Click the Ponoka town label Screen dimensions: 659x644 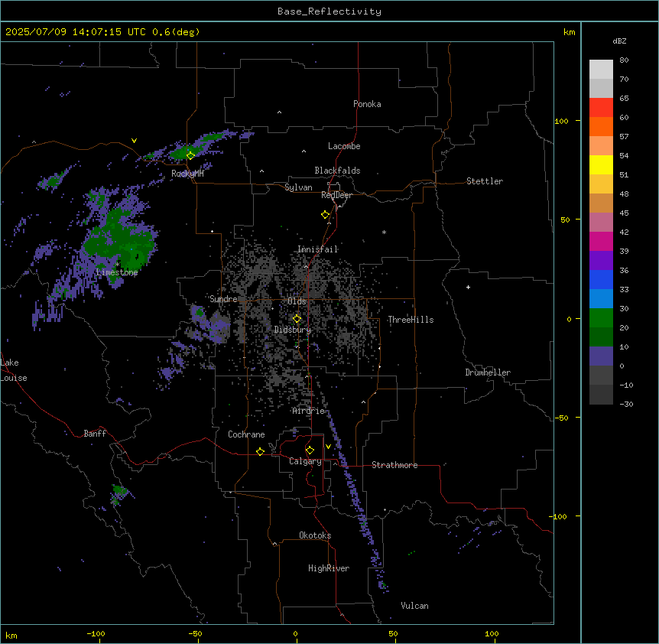click(367, 104)
